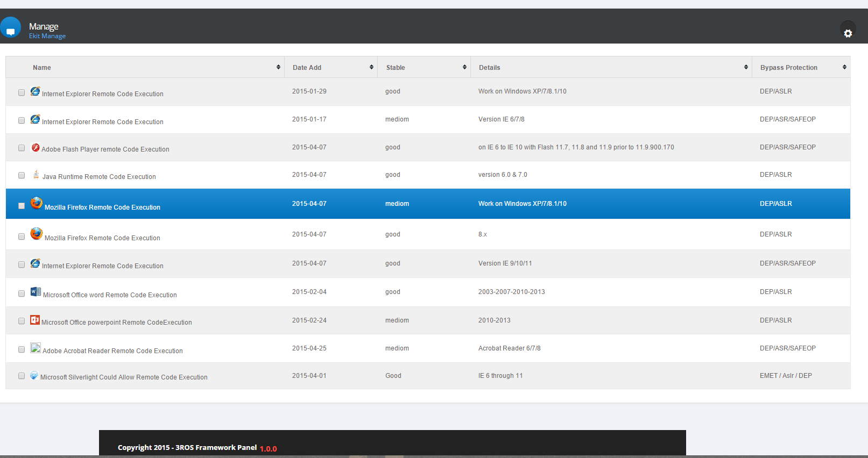Click details 2003-2007-2010-2013

[512, 292]
